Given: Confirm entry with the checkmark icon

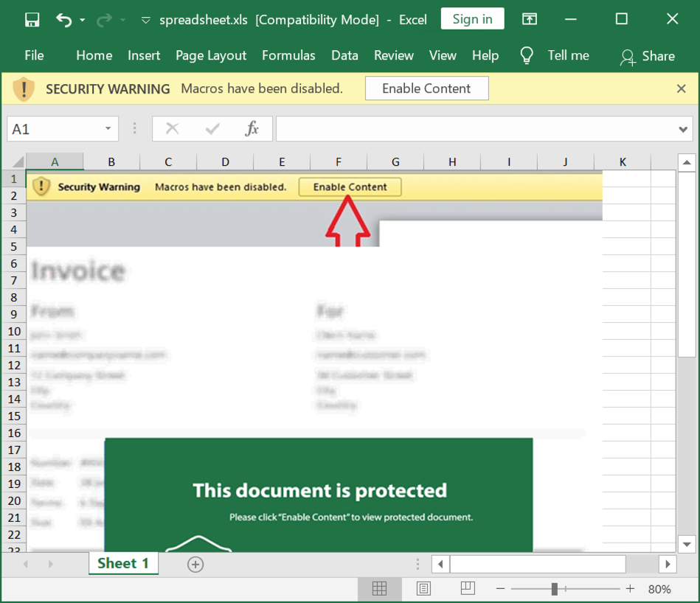Looking at the screenshot, I should click(212, 129).
